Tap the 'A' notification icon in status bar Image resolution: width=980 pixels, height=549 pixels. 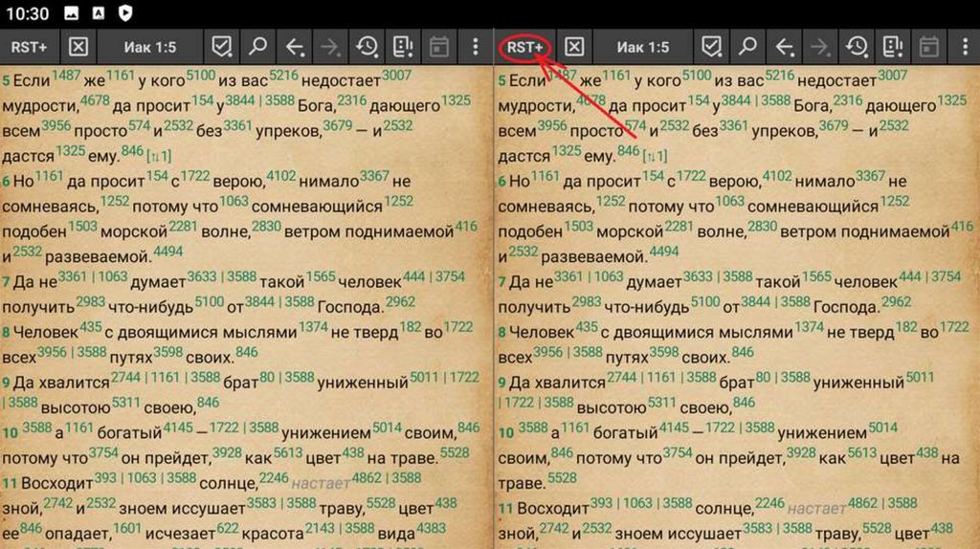(x=99, y=12)
